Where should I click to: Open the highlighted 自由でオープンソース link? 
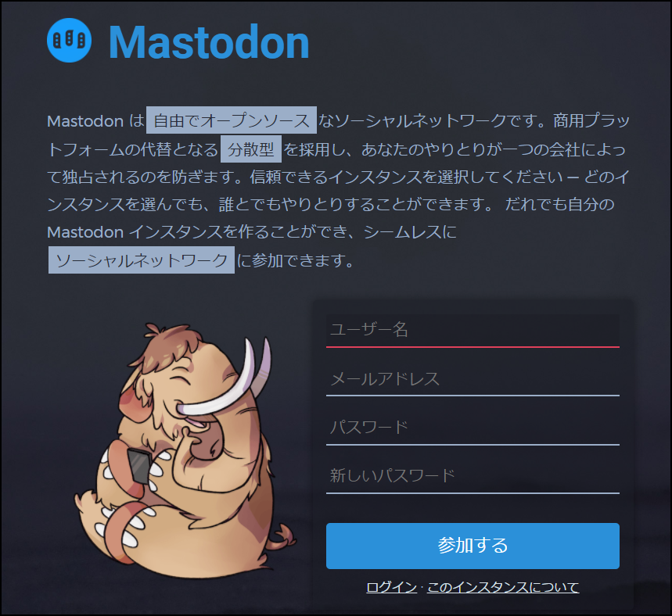coord(232,120)
